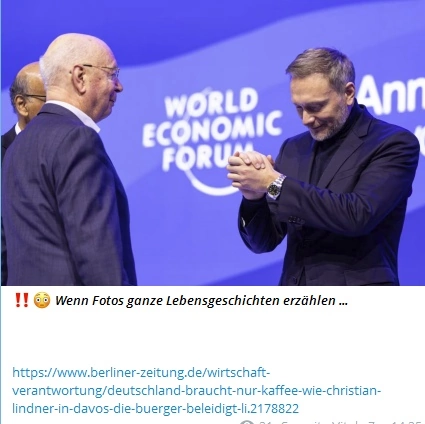Open the posted World Economic Forum photo
Viewport: 425px width, 424px height.
[213, 143]
